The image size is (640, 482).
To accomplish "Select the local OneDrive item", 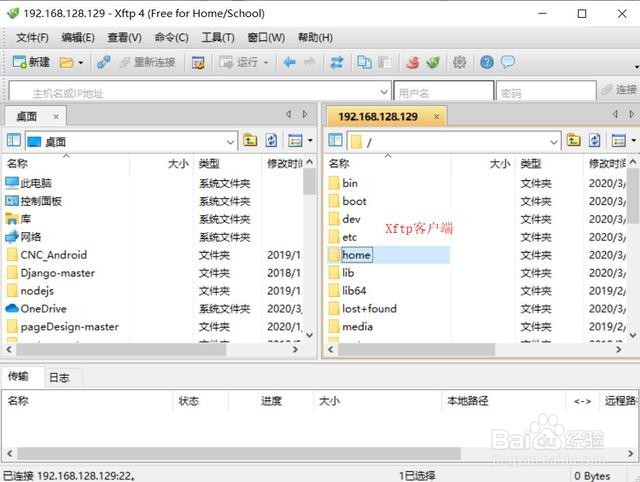I will click(43, 309).
